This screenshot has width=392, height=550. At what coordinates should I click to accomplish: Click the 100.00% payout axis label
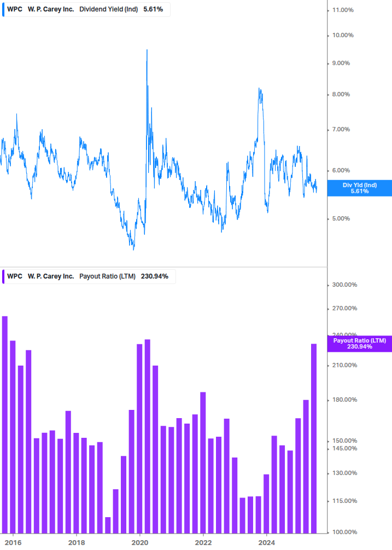344,532
